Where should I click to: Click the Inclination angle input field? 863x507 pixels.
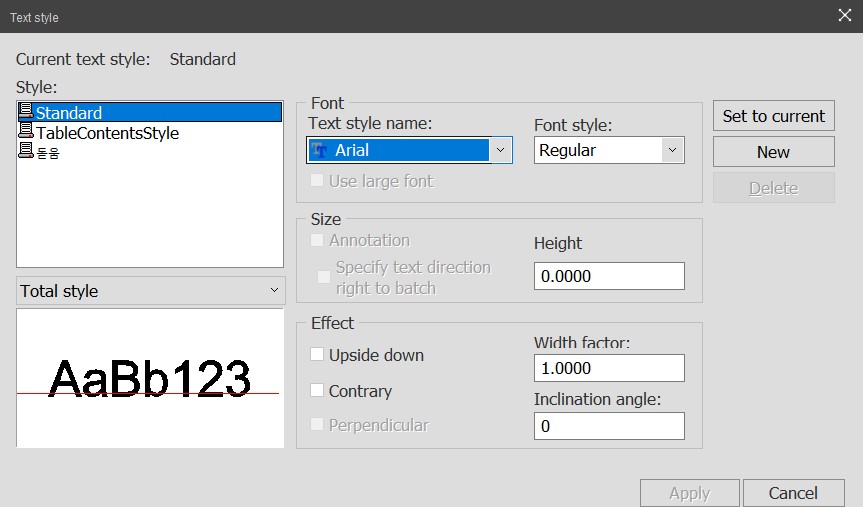609,426
